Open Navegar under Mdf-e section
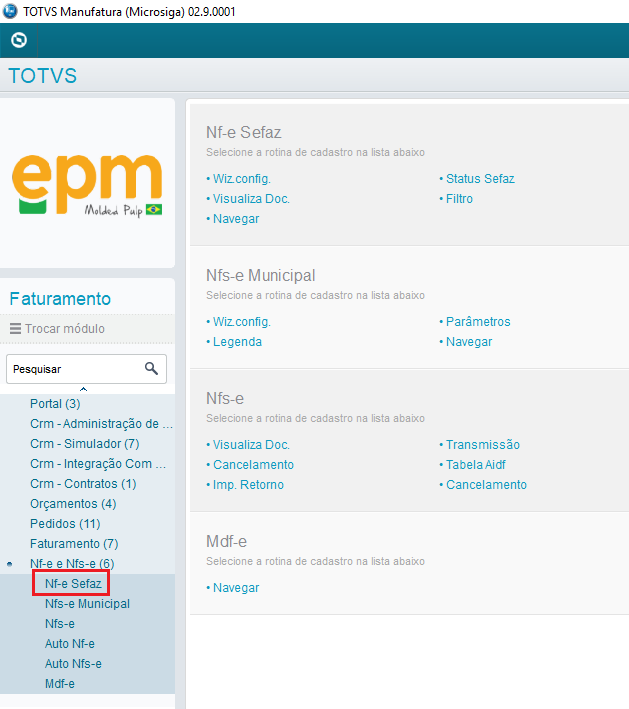Image resolution: width=629 pixels, height=709 pixels. tap(236, 587)
